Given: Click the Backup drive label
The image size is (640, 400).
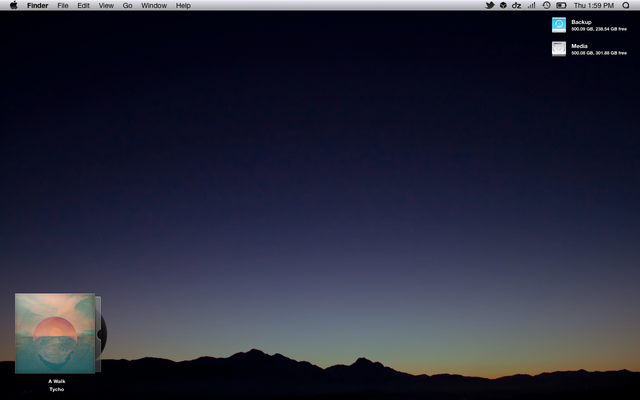Looking at the screenshot, I should click(581, 22).
